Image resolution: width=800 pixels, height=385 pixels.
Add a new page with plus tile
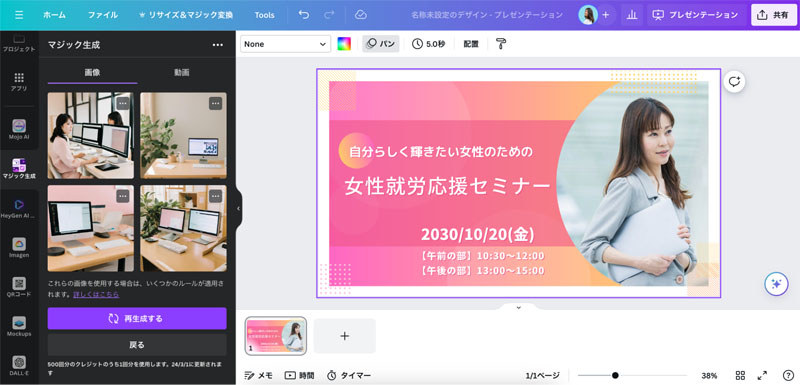[x=345, y=336]
